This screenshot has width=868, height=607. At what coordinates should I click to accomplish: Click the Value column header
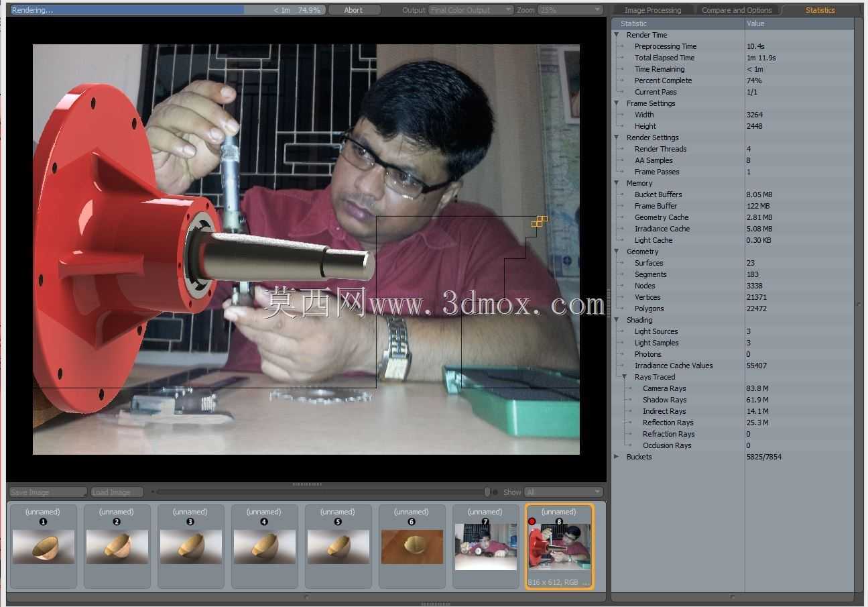coord(800,23)
